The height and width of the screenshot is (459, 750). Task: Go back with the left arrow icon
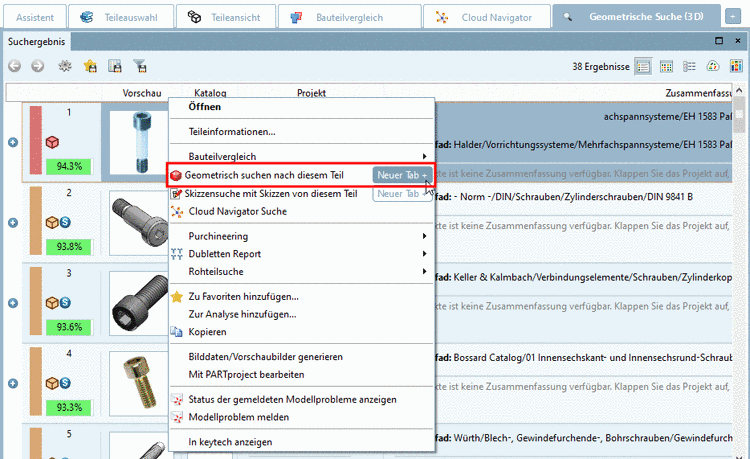pos(14,66)
